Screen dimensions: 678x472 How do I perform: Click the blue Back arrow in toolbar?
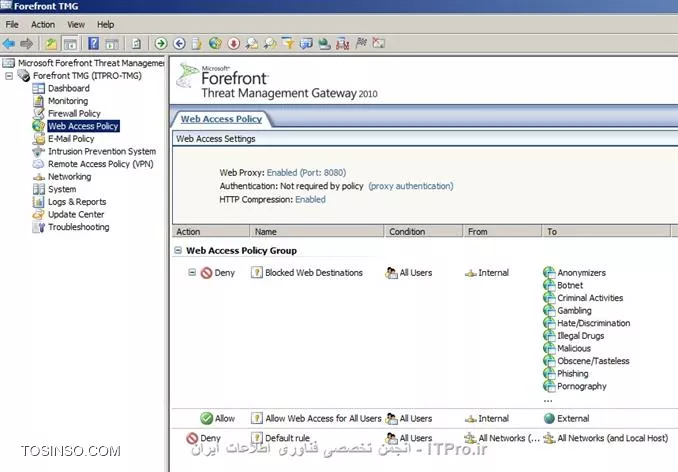[9, 44]
